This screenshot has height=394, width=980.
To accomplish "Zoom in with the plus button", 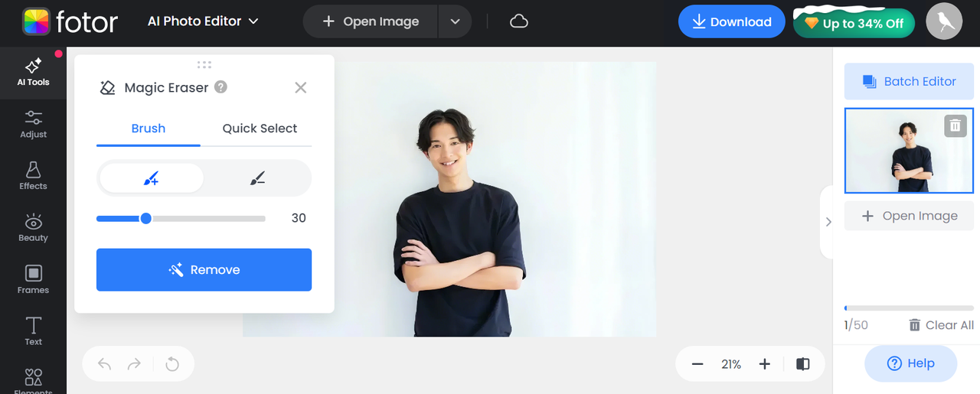I will (764, 364).
